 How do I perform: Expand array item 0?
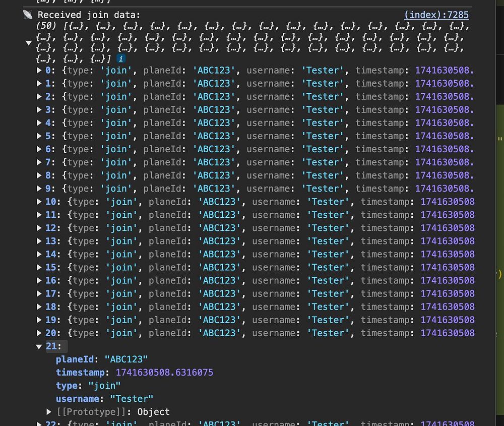[39, 71]
